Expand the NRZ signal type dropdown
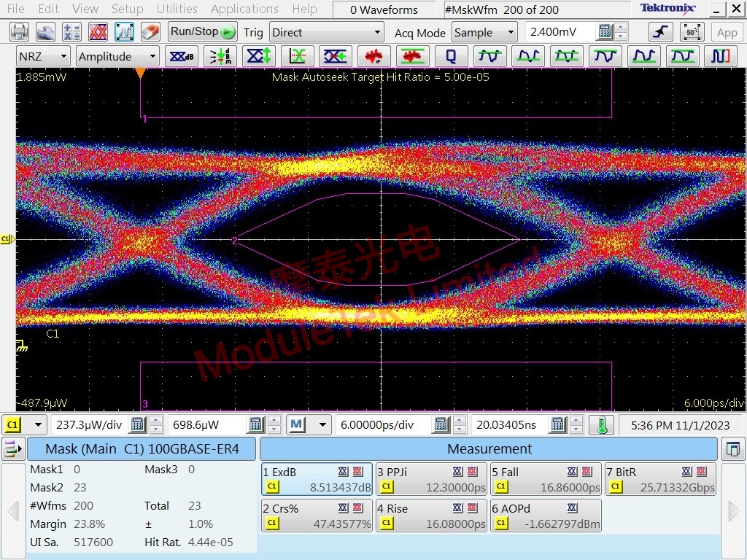Image resolution: width=747 pixels, height=560 pixels. [x=42, y=56]
